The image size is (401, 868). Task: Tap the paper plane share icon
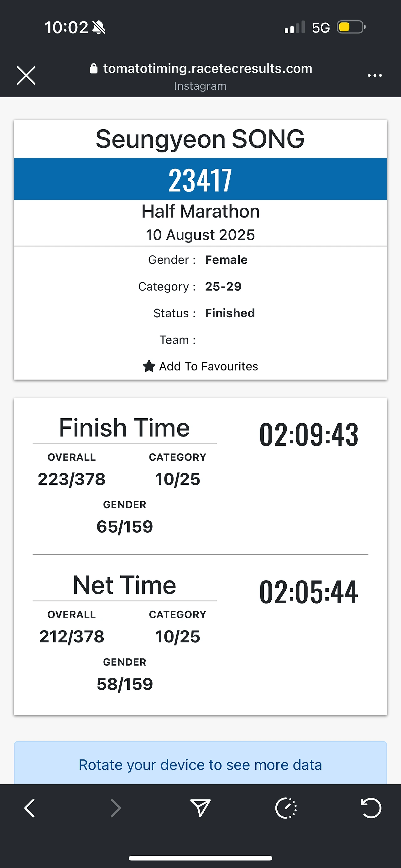(200, 808)
